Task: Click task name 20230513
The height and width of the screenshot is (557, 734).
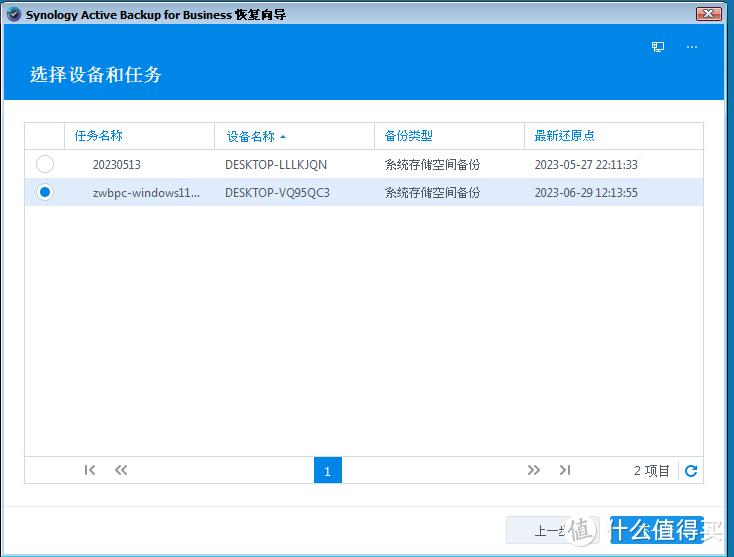Action: 117,165
